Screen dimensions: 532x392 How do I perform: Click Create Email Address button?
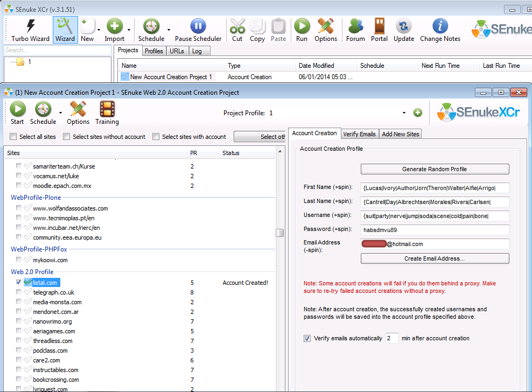(x=435, y=258)
